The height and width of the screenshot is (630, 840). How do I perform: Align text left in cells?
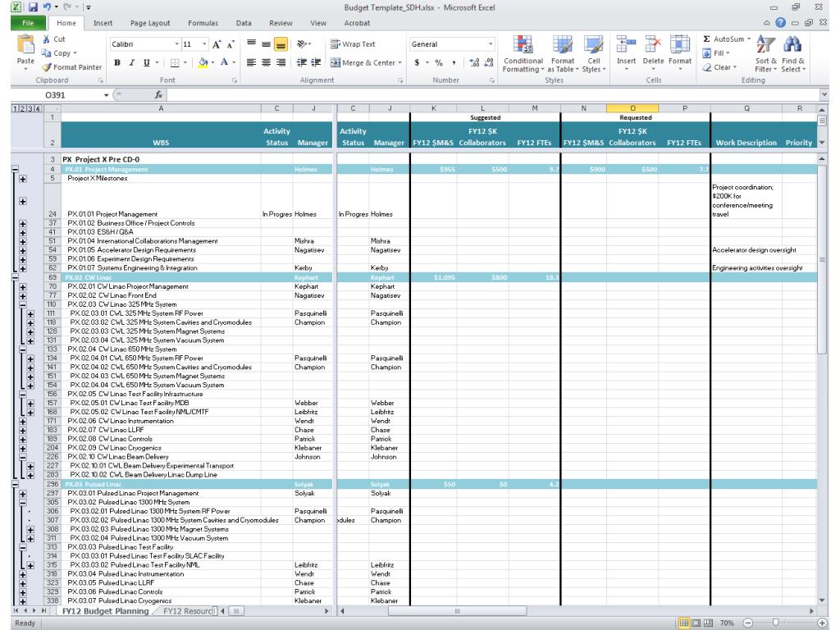click(251, 62)
